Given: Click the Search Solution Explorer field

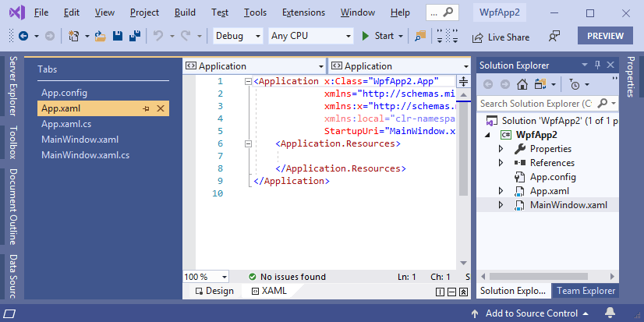Looking at the screenshot, I should pos(536,103).
